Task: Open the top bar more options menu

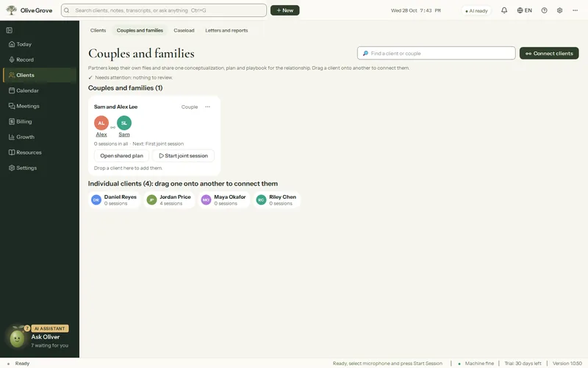Action: point(575,10)
